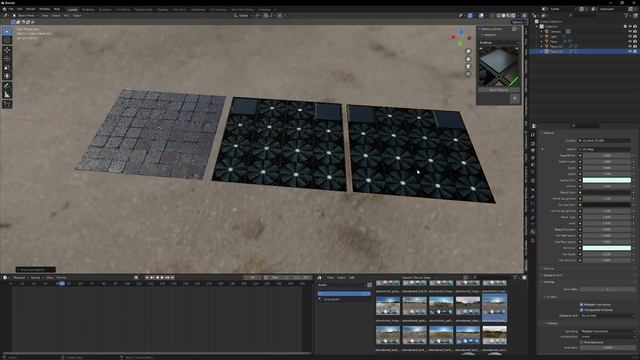Screen dimensions: 640x360
Task: Toggle Multiple Importance checkbox in Surface settings
Action: point(581,304)
